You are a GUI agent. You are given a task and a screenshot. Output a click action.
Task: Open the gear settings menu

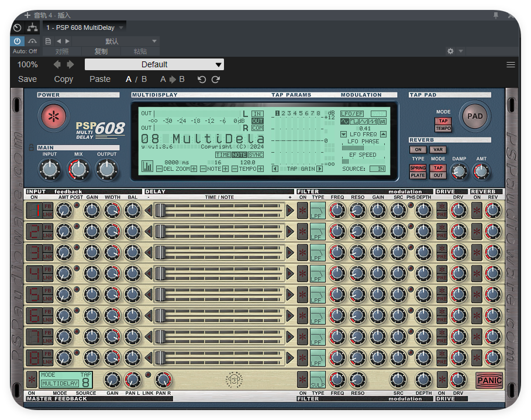click(x=450, y=51)
